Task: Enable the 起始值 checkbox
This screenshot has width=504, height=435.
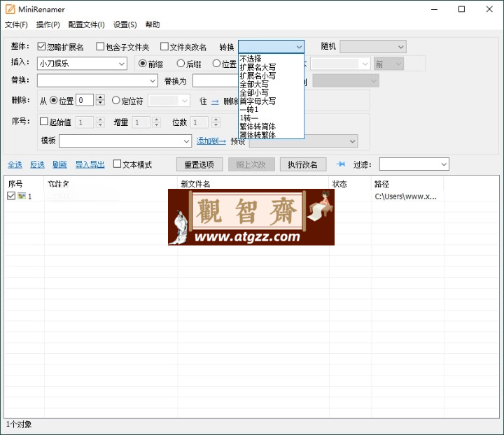Action: pyautogui.click(x=43, y=122)
